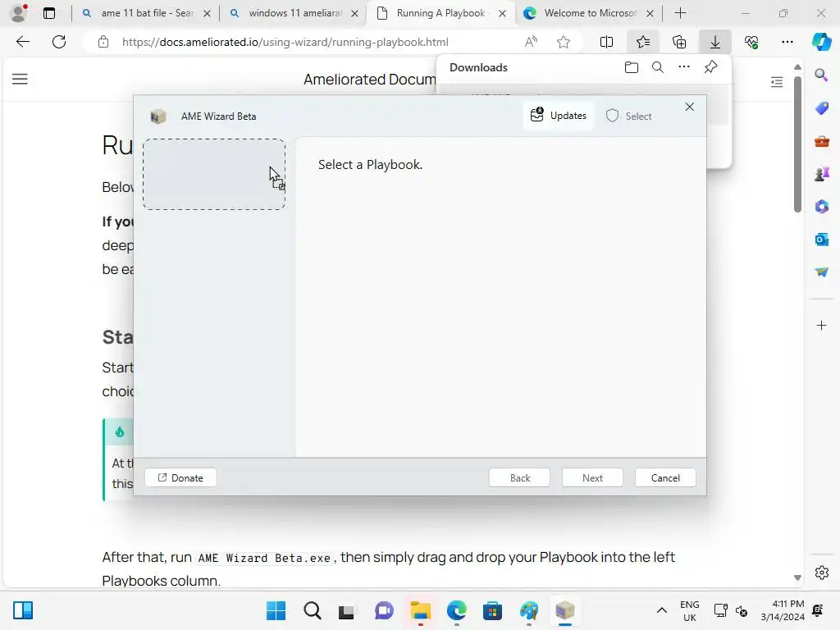Image resolution: width=840 pixels, height=630 pixels.
Task: Open sidebar Shopping tag icon
Action: [x=821, y=108]
